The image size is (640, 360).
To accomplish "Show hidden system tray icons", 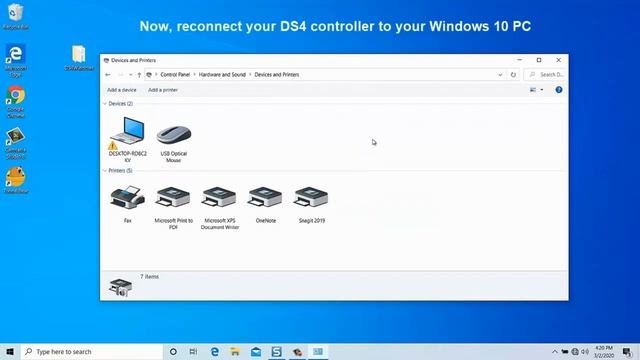I will click(554, 351).
